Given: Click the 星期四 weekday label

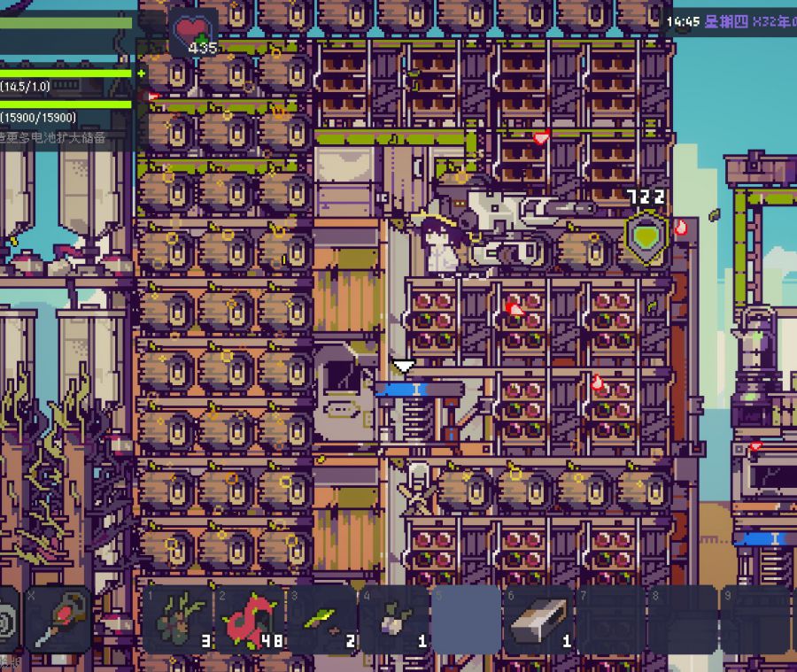Looking at the screenshot, I should tap(726, 21).
